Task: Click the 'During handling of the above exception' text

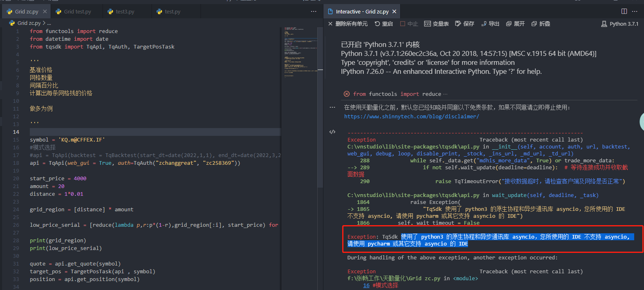Action: tap(452, 257)
